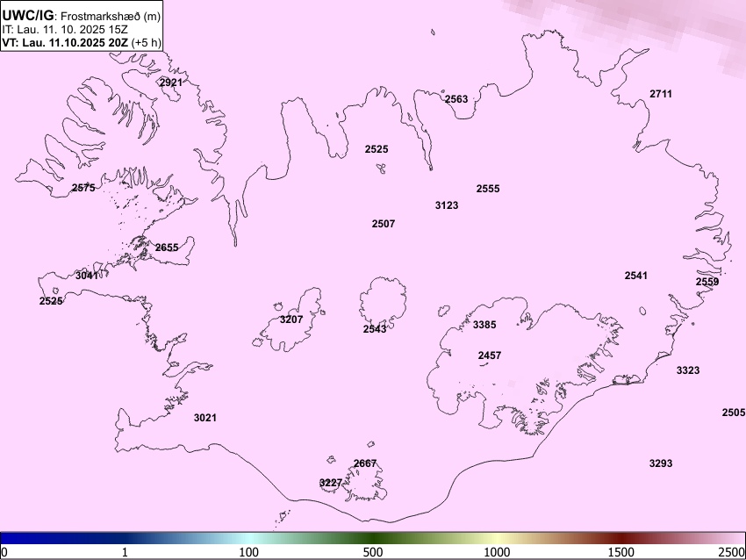The image size is (746, 560).
Task: Click the 2667 value label
Action: (365, 463)
